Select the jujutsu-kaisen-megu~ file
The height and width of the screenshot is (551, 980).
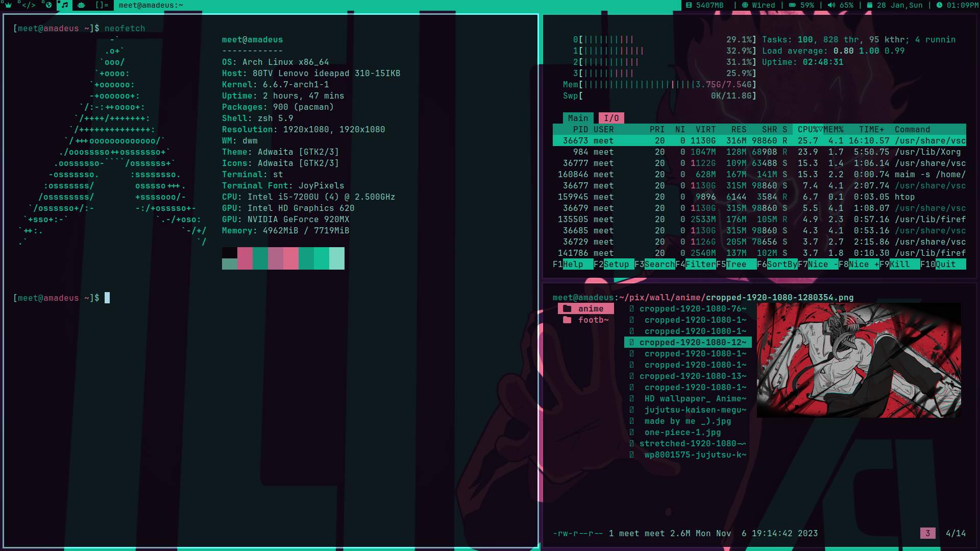(688, 410)
